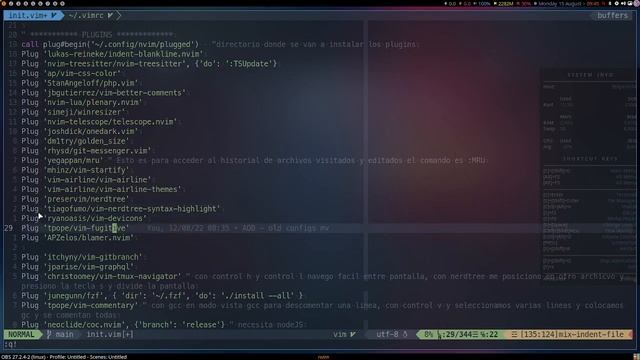Click line 'jparise/vim-graphql'
The height and width of the screenshot is (360, 640).
[x=78, y=267]
